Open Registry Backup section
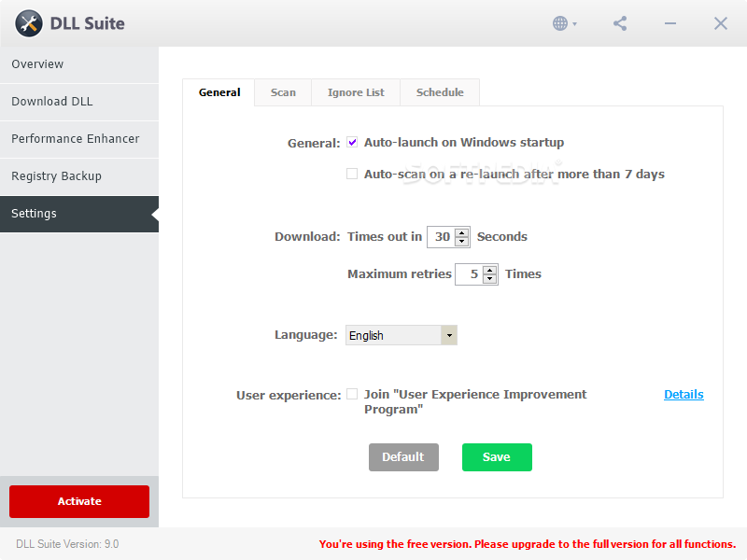 tap(79, 176)
